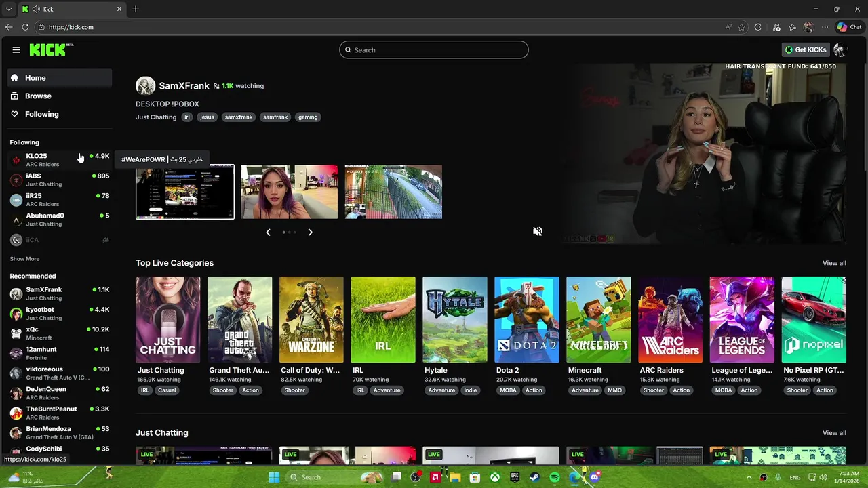Select street camera carousel thumbnail
Image resolution: width=868 pixels, height=488 pixels.
click(x=393, y=192)
